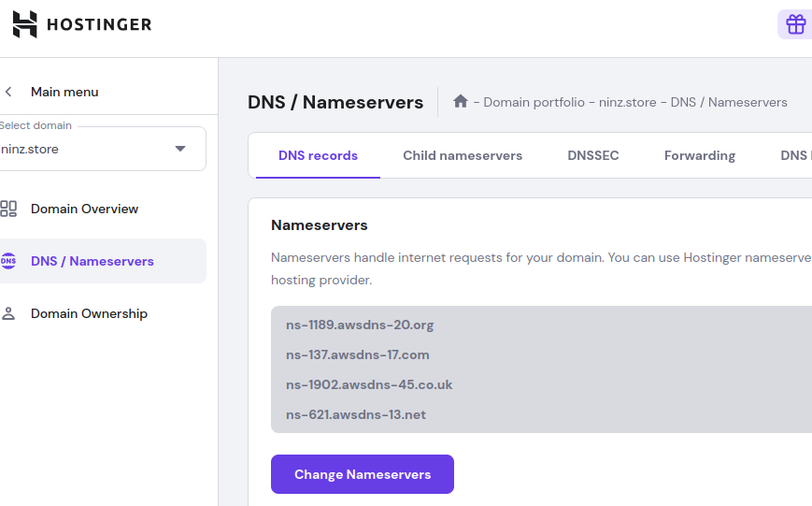Open the gift rewards icon

pyautogui.click(x=795, y=24)
